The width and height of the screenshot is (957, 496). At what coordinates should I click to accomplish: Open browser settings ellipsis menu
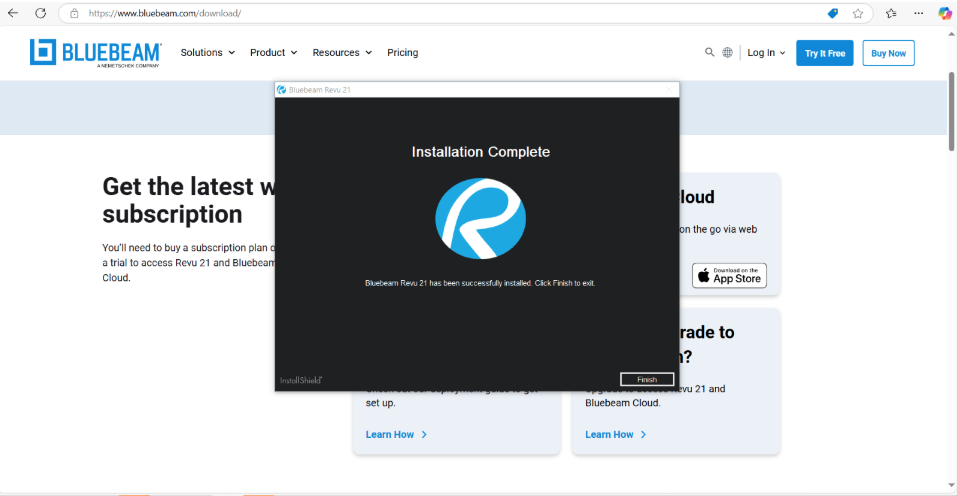pyautogui.click(x=918, y=14)
